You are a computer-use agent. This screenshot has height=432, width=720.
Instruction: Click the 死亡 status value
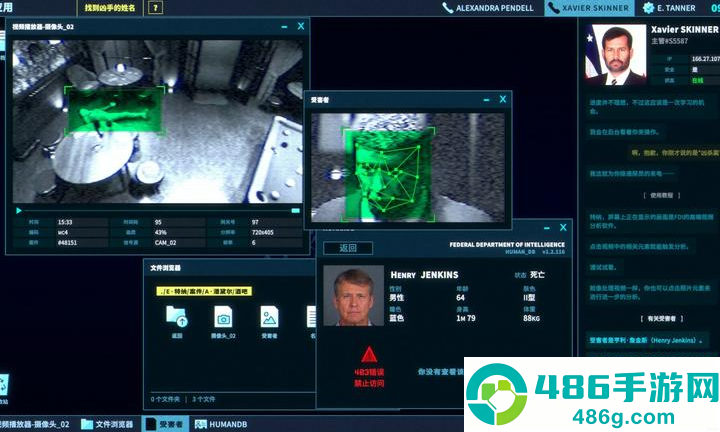coord(537,275)
